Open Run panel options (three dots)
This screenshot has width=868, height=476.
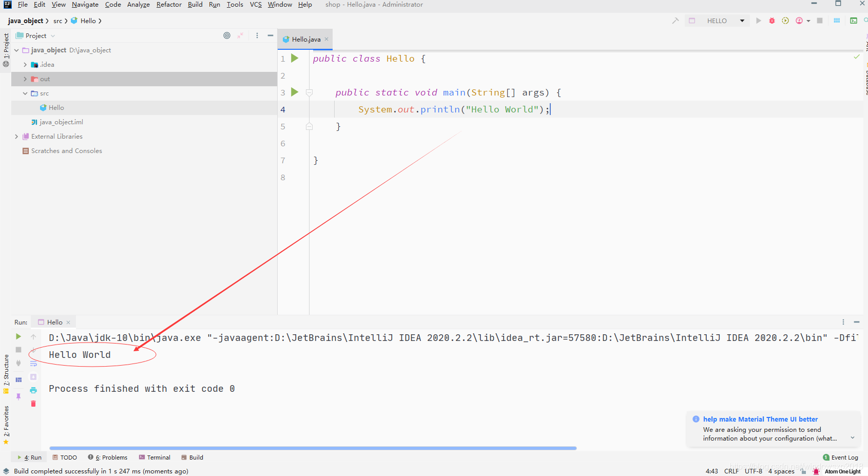click(x=843, y=322)
